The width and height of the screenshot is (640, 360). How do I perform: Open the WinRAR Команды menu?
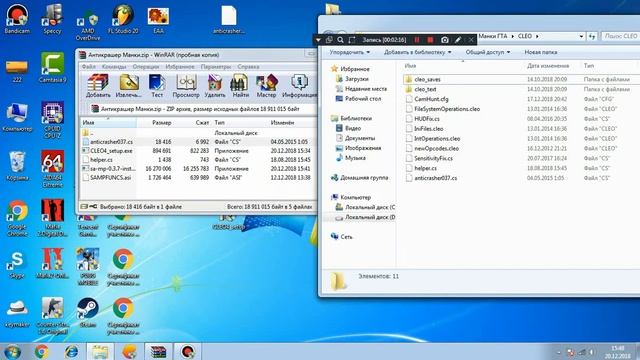[x=114, y=67]
